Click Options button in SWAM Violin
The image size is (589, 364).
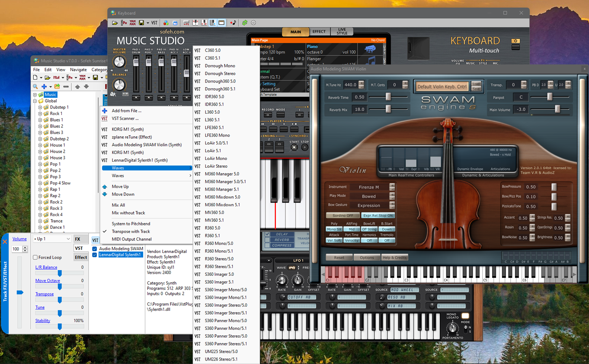click(x=367, y=258)
